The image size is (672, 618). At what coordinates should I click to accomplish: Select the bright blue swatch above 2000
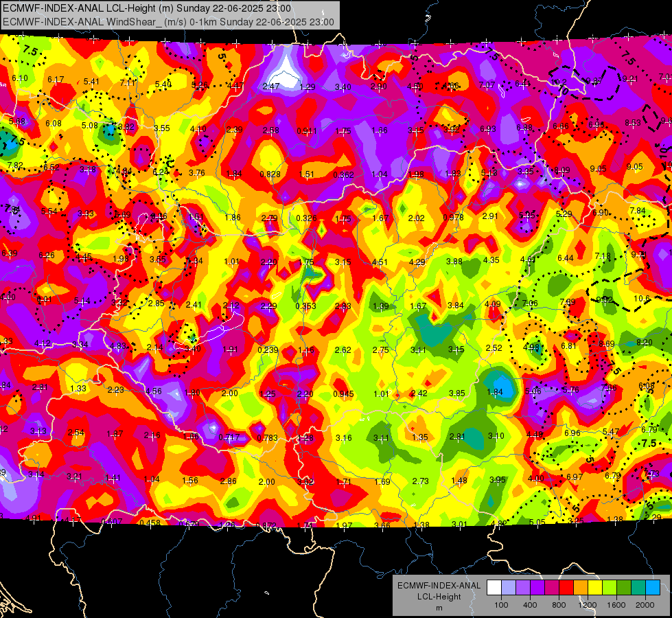pos(653,588)
